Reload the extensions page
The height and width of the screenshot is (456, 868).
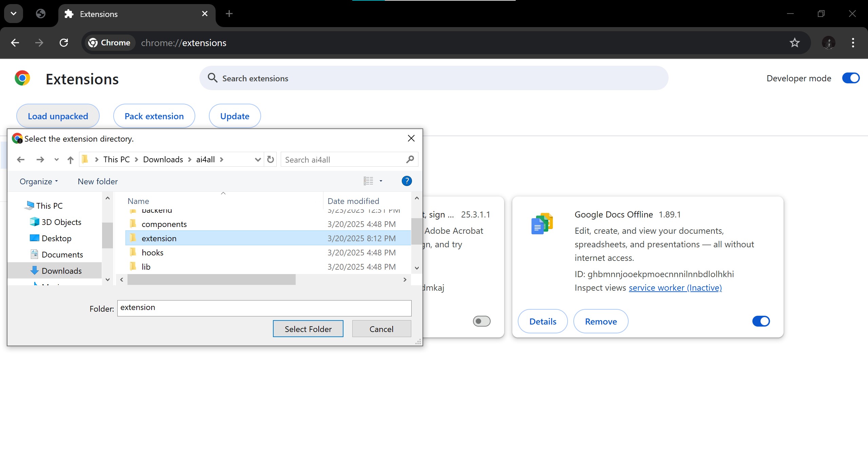[x=64, y=43]
